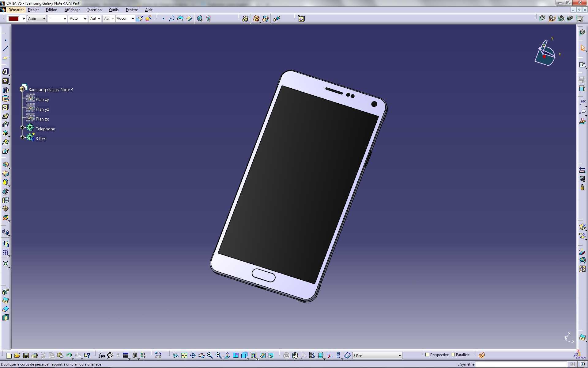
Task: Click the dark red color swatch
Action: [14, 19]
